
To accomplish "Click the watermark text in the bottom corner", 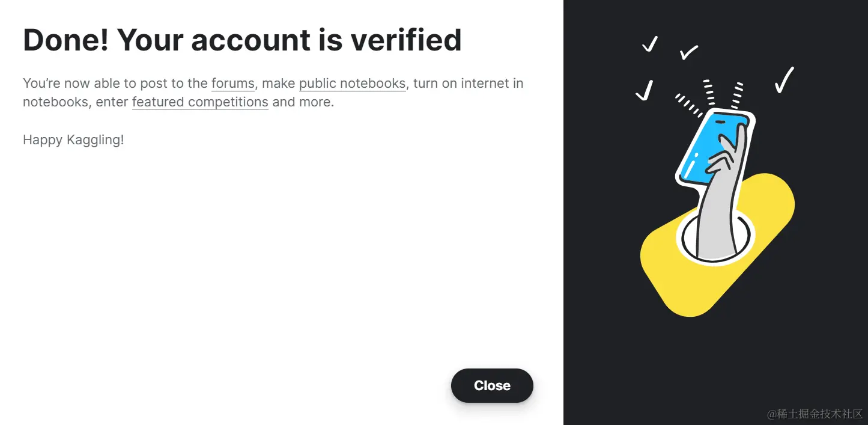I will click(815, 414).
